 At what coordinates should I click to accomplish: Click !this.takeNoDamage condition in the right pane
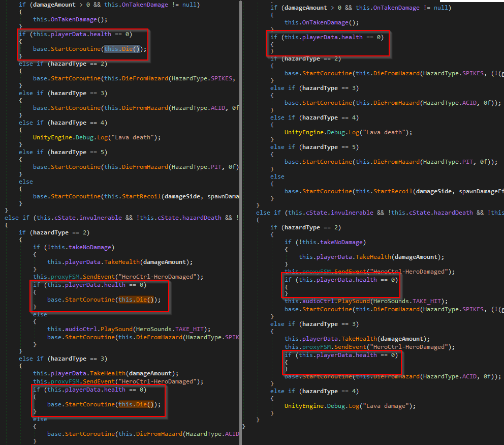pyautogui.click(x=331, y=242)
